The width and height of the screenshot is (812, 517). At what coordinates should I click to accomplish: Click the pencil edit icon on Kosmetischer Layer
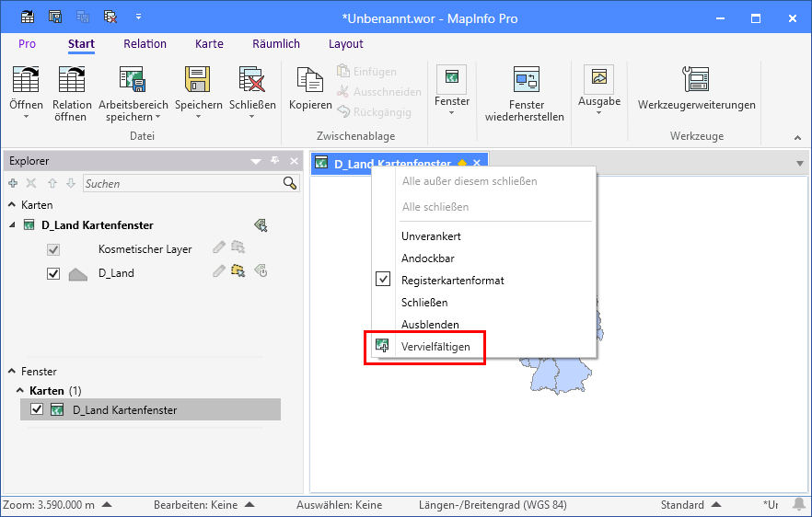point(219,247)
